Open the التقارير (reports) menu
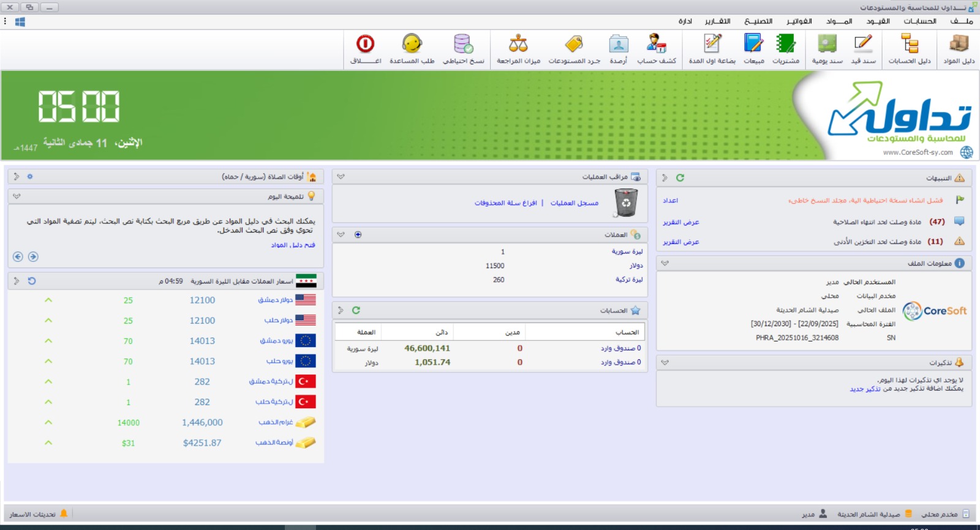This screenshot has height=530, width=980. tap(717, 21)
